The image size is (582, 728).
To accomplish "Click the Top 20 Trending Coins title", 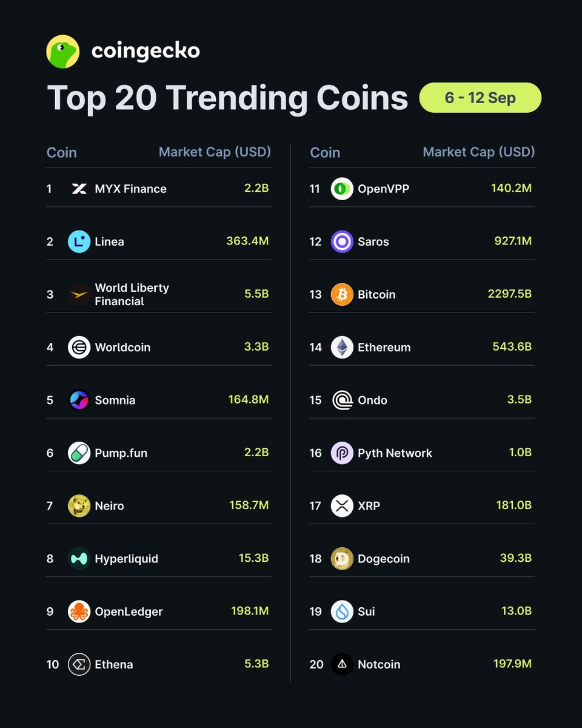I will coord(227,98).
